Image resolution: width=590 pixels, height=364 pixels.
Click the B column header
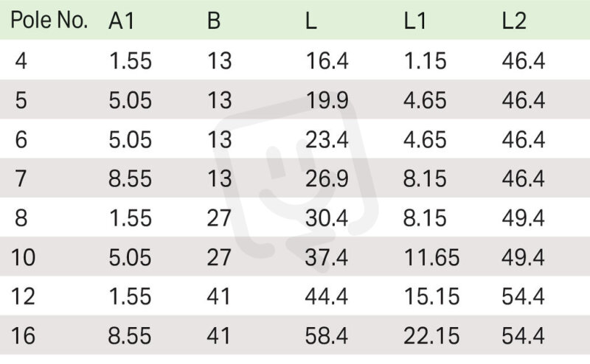coord(214,21)
